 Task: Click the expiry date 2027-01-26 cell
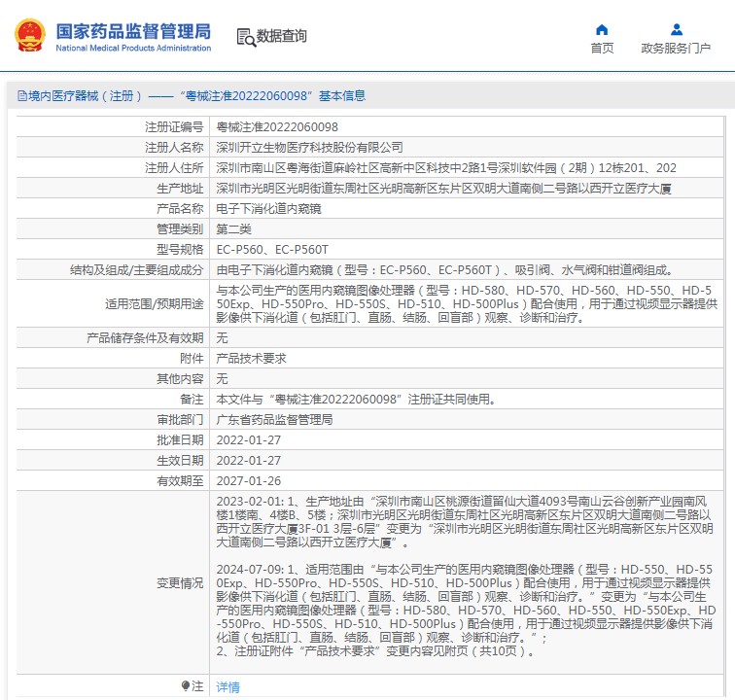[x=248, y=480]
